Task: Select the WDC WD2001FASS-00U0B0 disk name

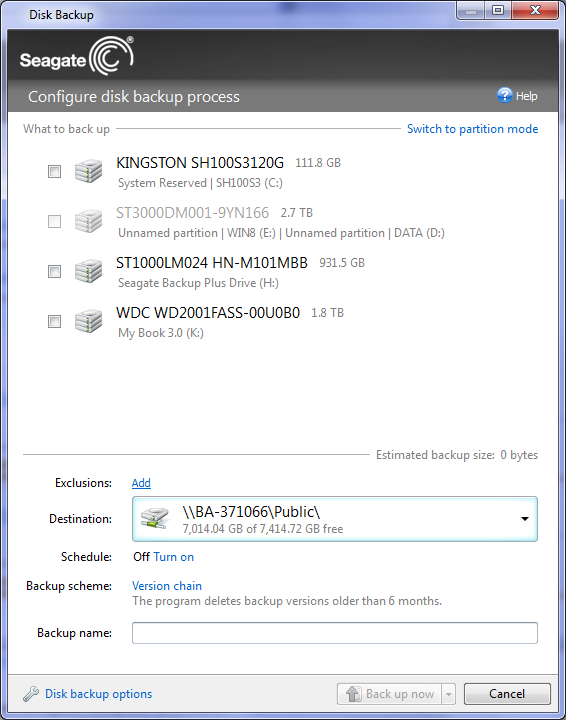Action: (208, 313)
